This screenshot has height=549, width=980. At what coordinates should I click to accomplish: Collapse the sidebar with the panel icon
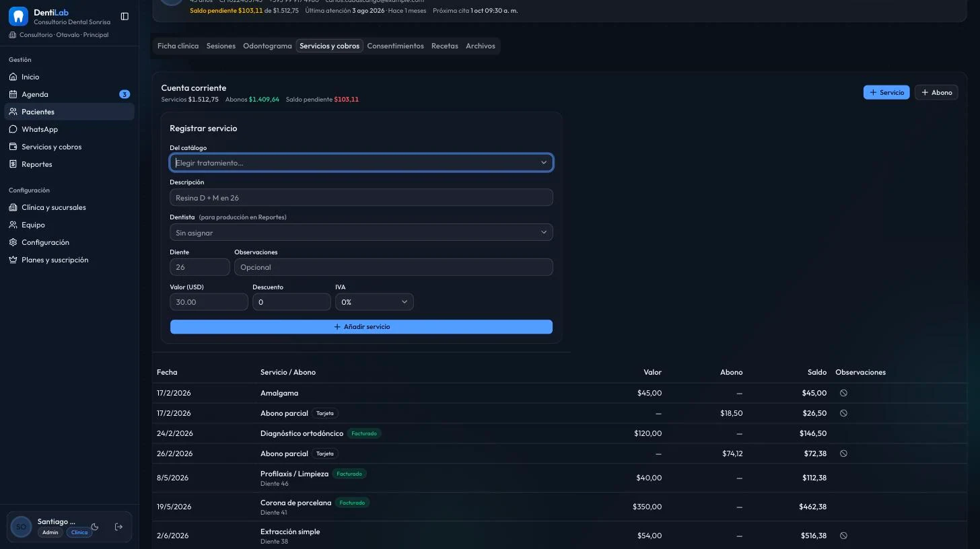[x=125, y=16]
